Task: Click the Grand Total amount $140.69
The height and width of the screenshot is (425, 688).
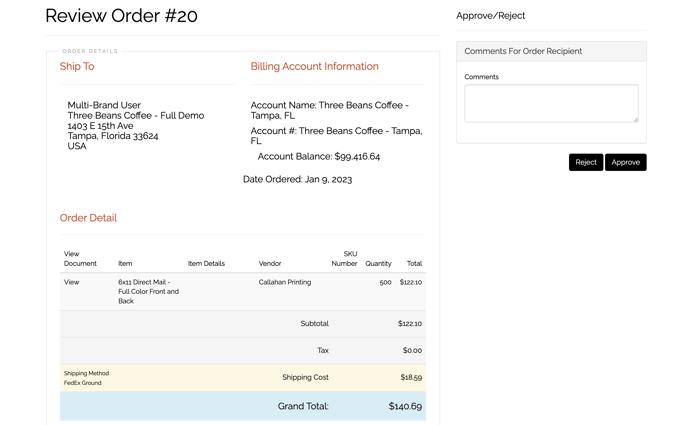Action: (x=405, y=406)
